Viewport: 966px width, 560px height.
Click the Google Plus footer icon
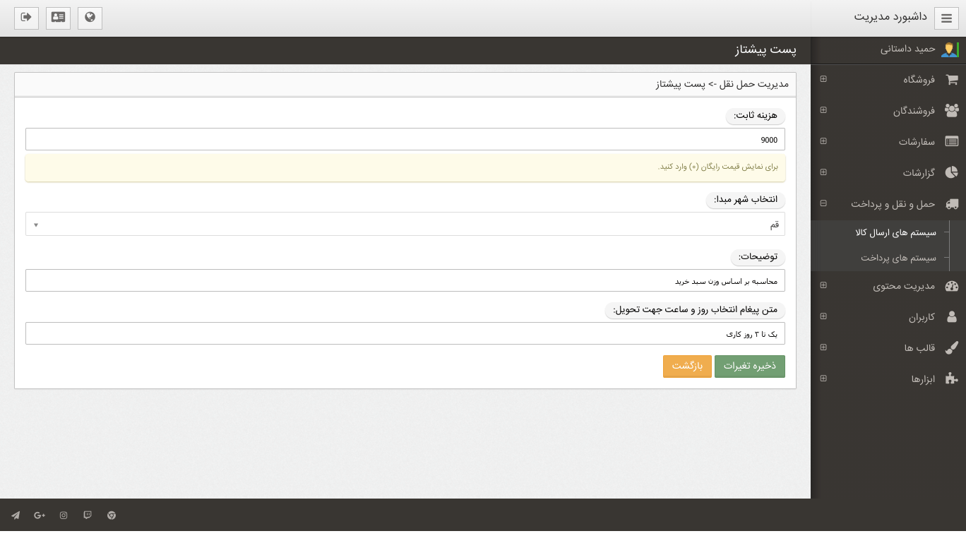[40, 516]
